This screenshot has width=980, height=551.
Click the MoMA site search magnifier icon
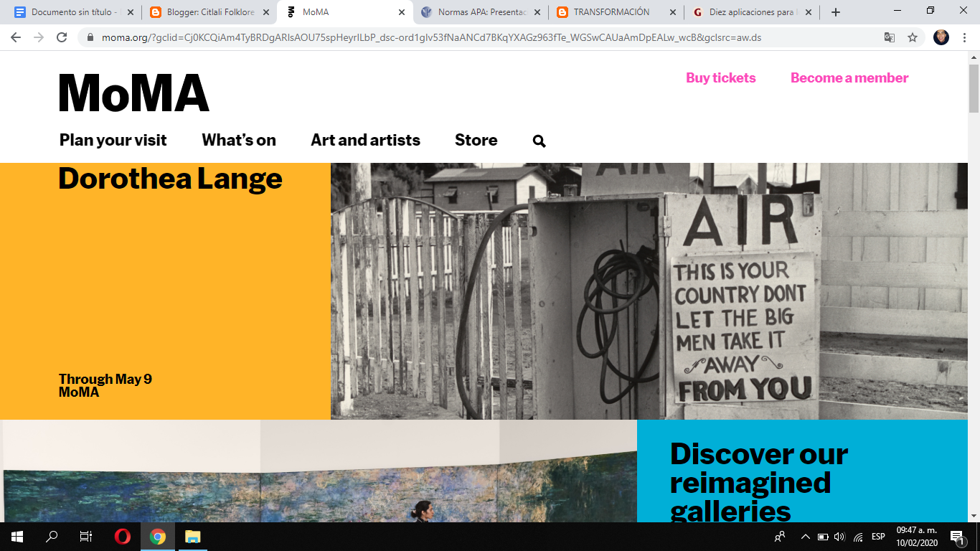[540, 141]
